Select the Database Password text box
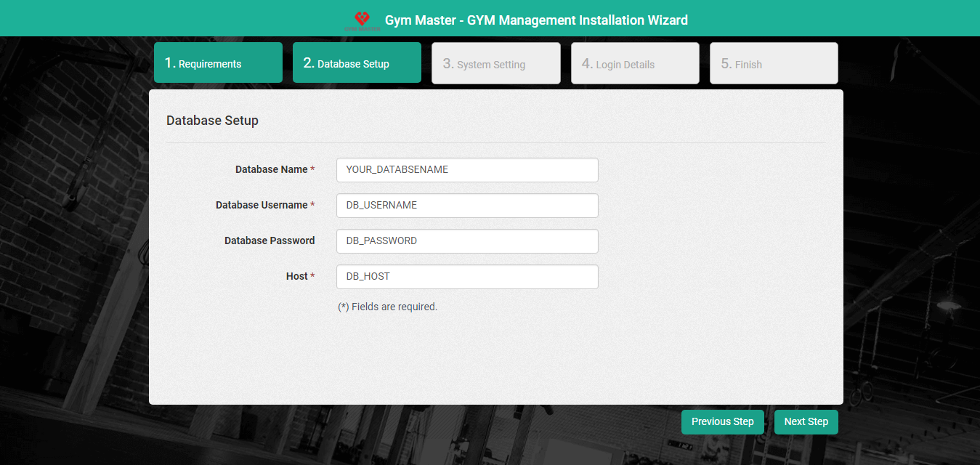980x465 pixels. pos(467,241)
